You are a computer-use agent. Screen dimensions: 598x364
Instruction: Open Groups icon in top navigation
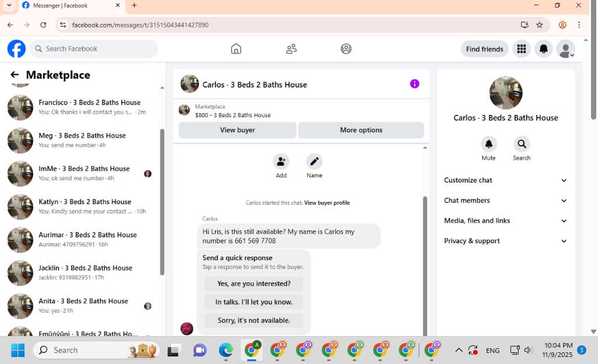346,49
